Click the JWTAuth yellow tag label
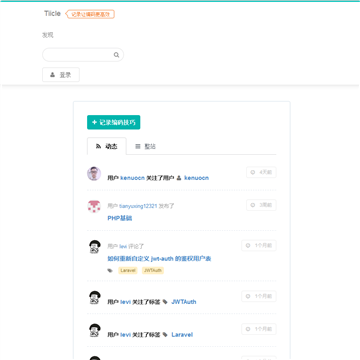 click(153, 270)
